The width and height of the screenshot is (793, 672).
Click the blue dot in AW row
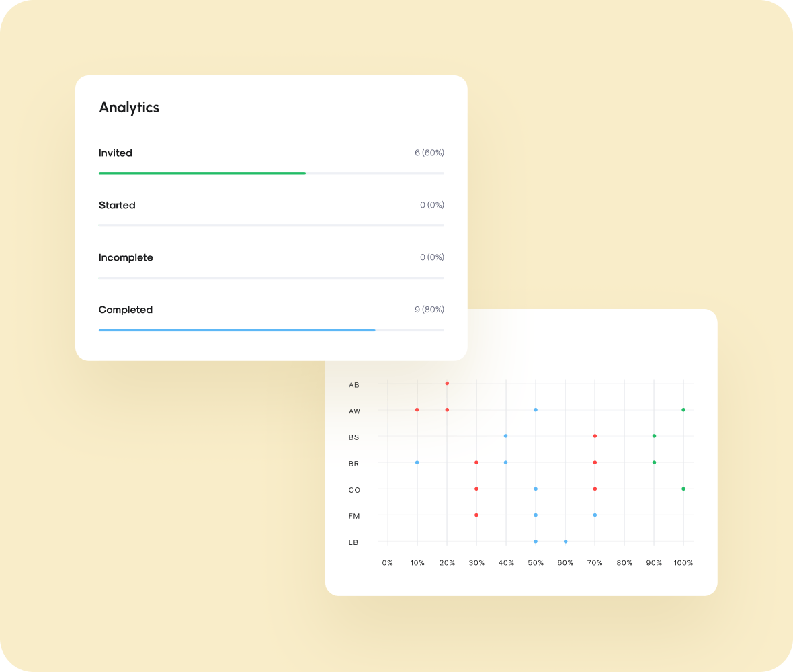pyautogui.click(x=536, y=409)
